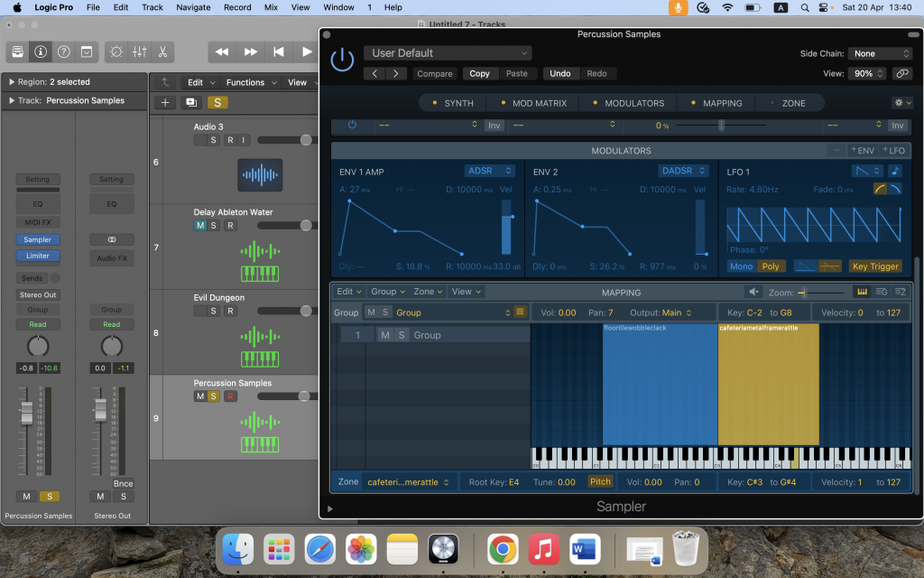The image size is (924, 578).
Task: Open Quick Help with the question mark icon
Action: click(x=64, y=51)
